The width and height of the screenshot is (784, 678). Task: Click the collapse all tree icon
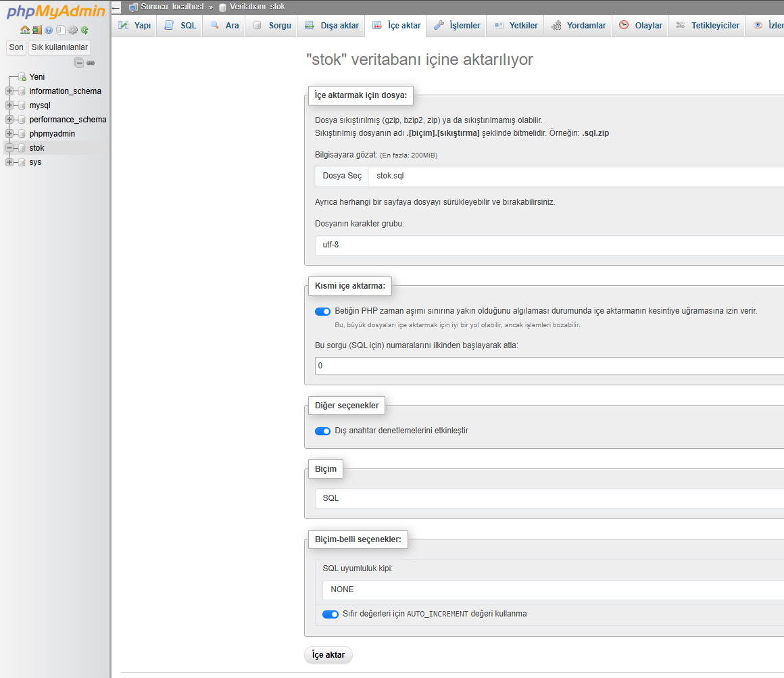click(x=79, y=63)
